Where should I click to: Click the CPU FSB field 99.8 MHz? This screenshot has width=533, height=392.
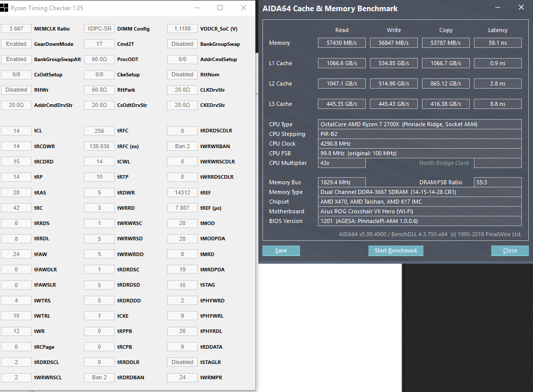point(419,153)
